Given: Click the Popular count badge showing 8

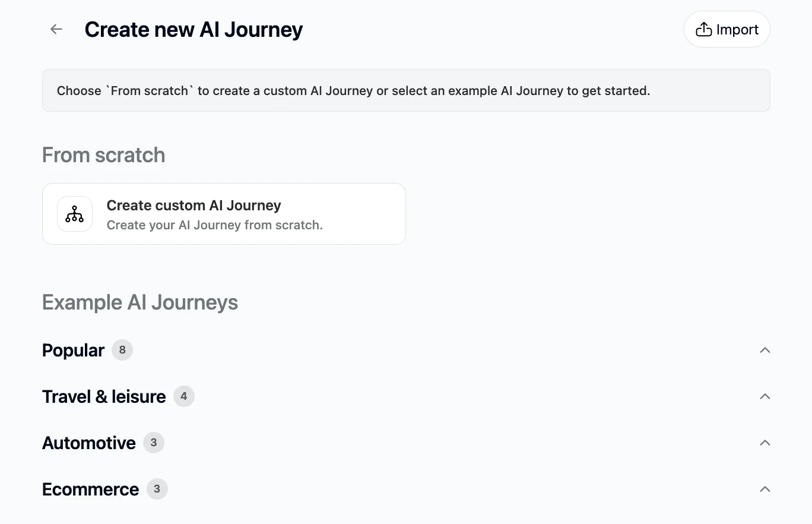Looking at the screenshot, I should coord(122,350).
